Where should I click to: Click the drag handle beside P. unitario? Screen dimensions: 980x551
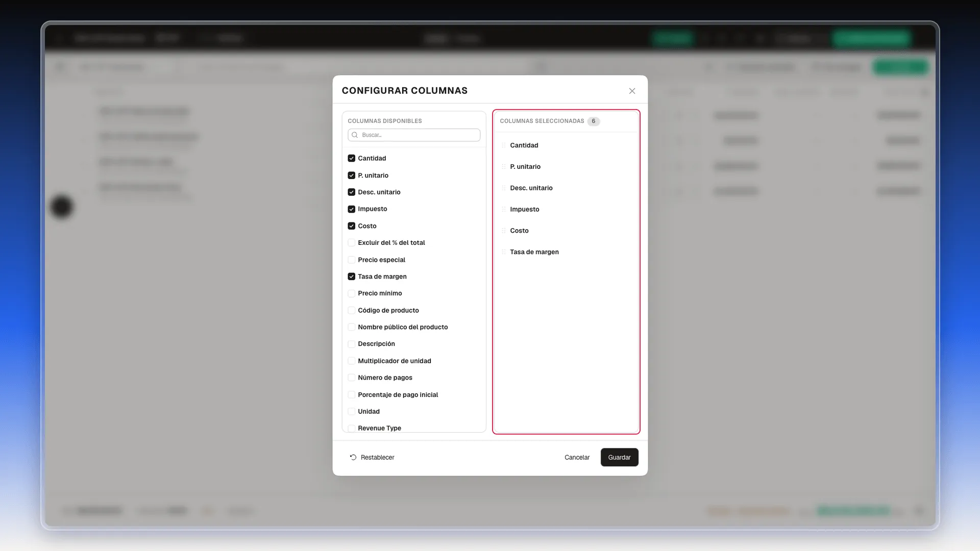[x=504, y=167]
